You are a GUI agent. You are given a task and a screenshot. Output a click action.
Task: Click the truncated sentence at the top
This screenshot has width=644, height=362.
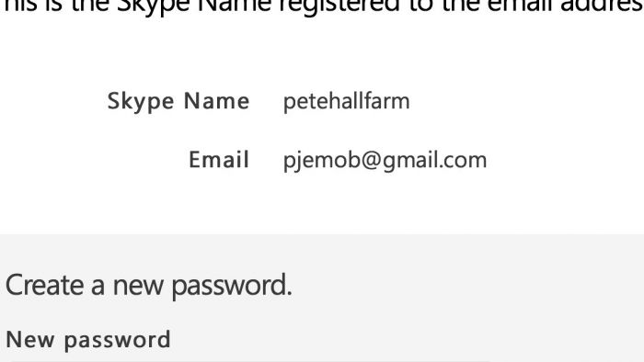click(322, 7)
